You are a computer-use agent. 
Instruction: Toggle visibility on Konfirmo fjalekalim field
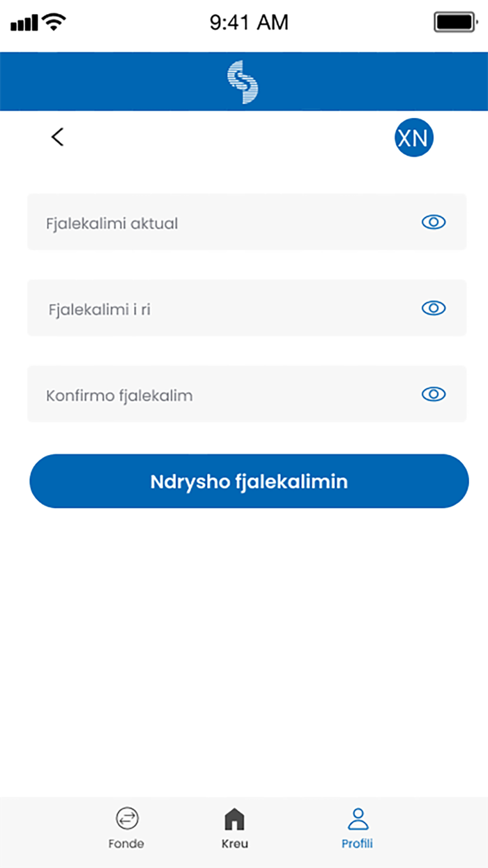(x=433, y=394)
